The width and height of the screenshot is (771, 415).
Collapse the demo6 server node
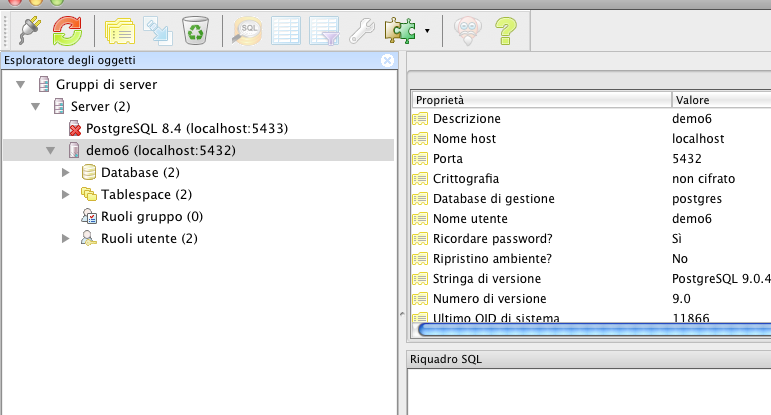click(51, 150)
